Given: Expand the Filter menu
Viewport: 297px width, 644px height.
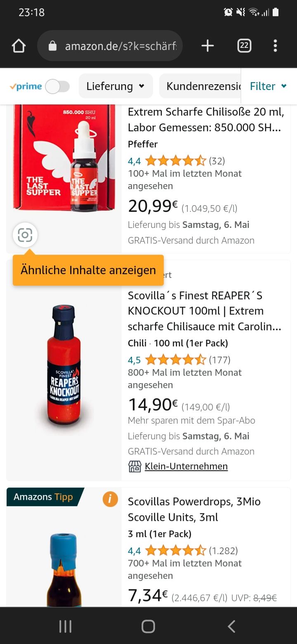Looking at the screenshot, I should click(x=268, y=86).
